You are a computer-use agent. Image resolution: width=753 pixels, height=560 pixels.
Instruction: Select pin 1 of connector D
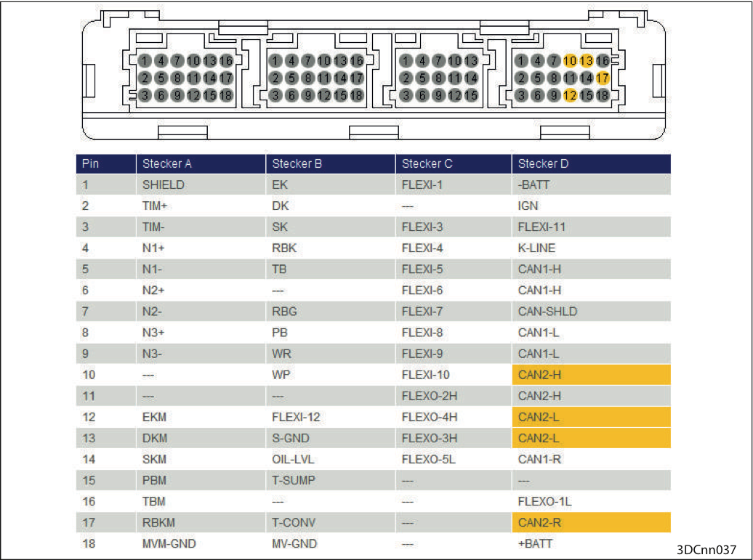pyautogui.click(x=521, y=61)
